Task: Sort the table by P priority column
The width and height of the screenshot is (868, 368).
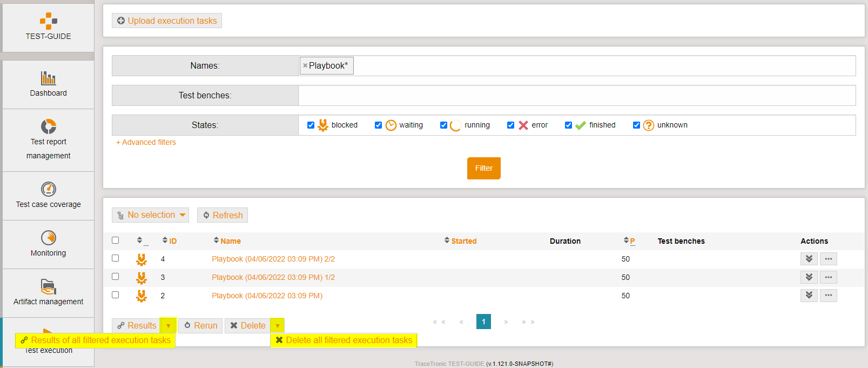Action: pyautogui.click(x=629, y=241)
